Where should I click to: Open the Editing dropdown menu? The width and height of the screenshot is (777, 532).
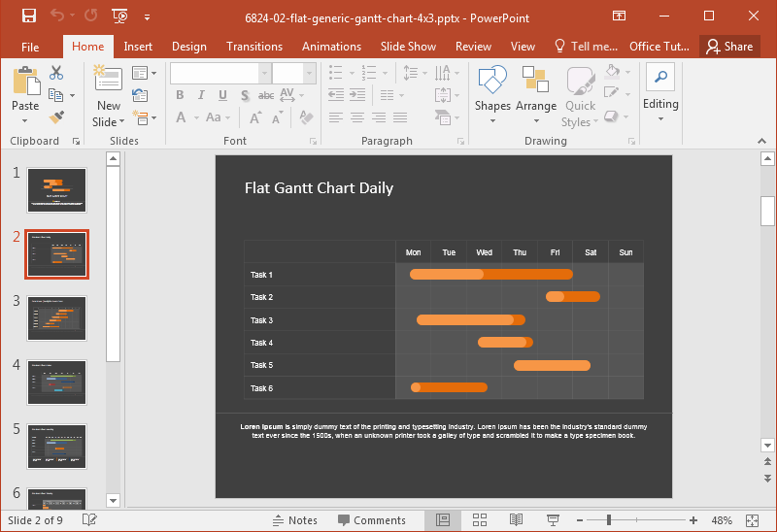click(660, 104)
